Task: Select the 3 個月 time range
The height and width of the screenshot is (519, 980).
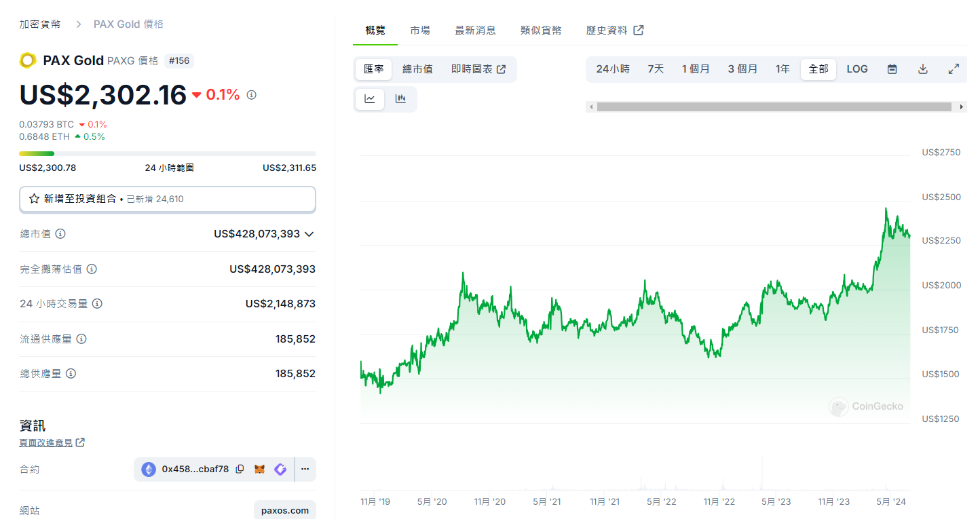Action: point(742,69)
